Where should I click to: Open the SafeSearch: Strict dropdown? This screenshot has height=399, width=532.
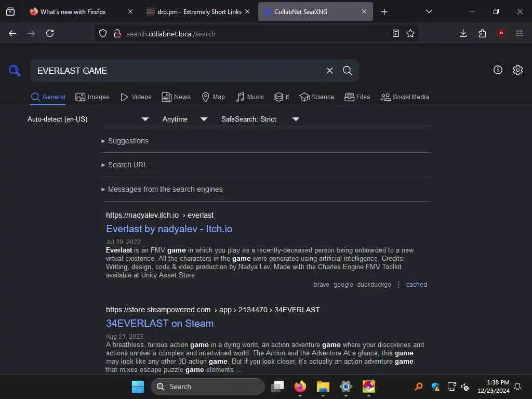click(x=260, y=119)
